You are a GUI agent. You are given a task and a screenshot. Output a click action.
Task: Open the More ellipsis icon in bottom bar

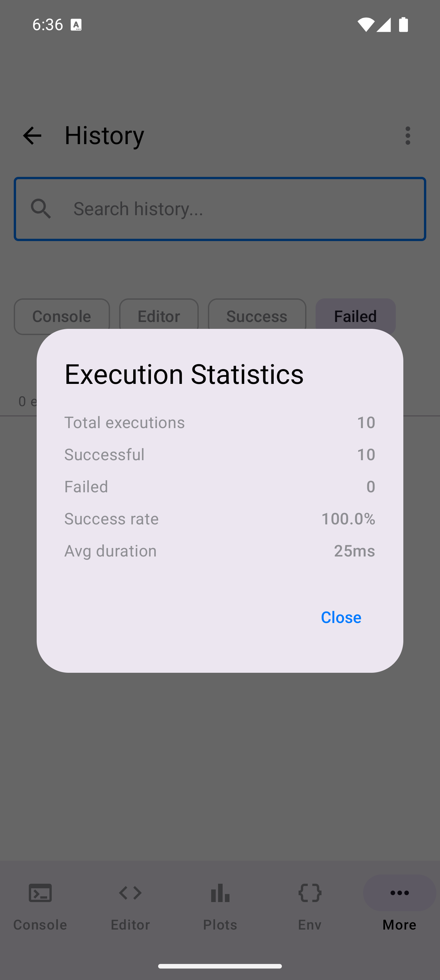click(399, 893)
